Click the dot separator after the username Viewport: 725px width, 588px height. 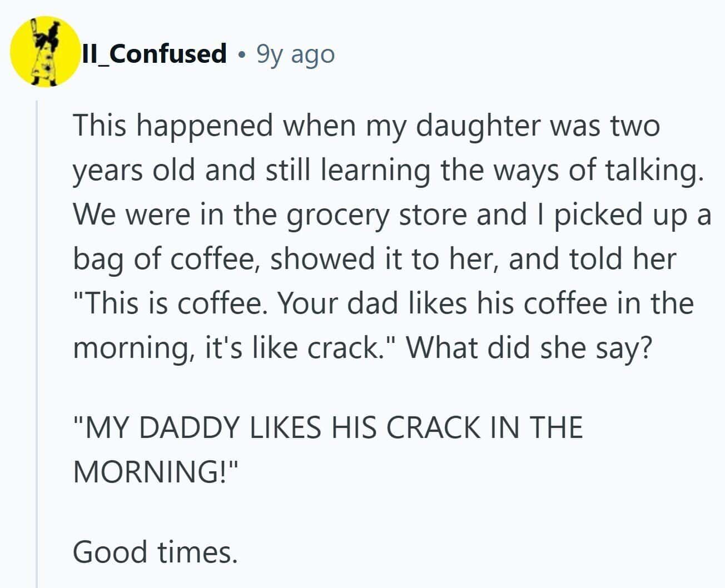[241, 54]
